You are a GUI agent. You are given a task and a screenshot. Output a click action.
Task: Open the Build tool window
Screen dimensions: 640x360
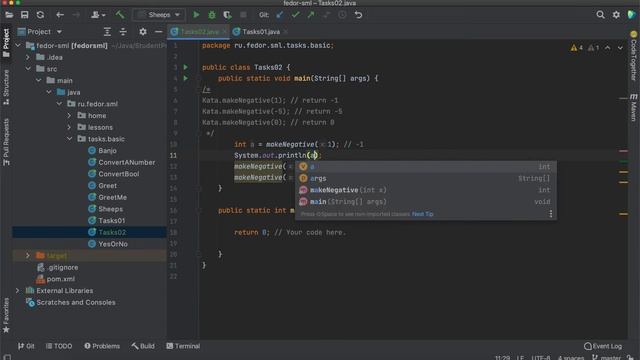coord(143,346)
